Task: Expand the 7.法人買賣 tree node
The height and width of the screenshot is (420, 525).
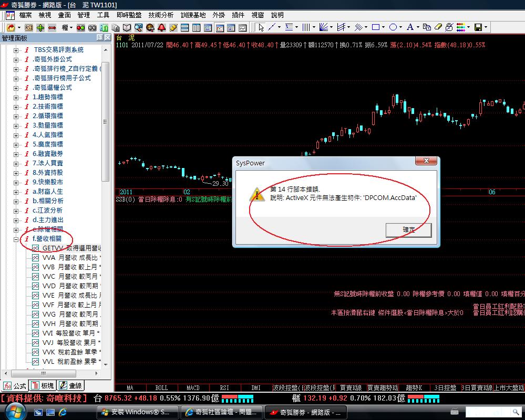Action: tap(16, 163)
